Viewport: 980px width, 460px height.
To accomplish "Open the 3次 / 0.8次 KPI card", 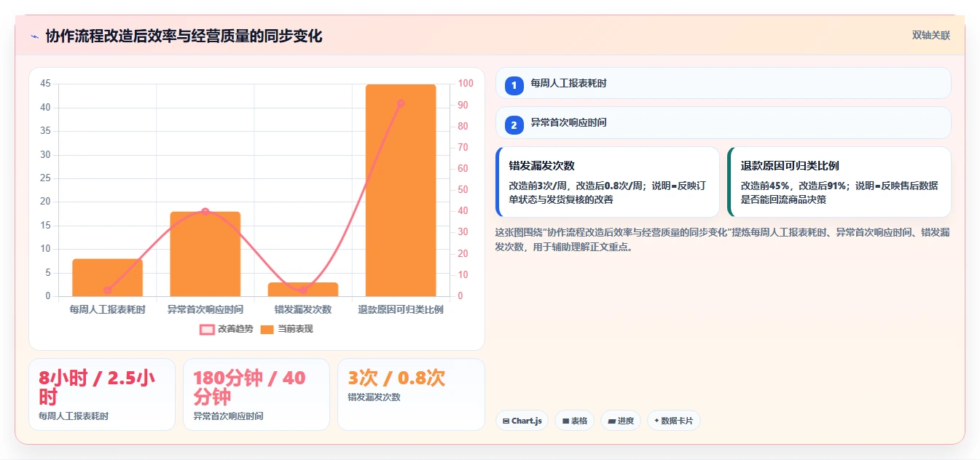I will point(411,394).
